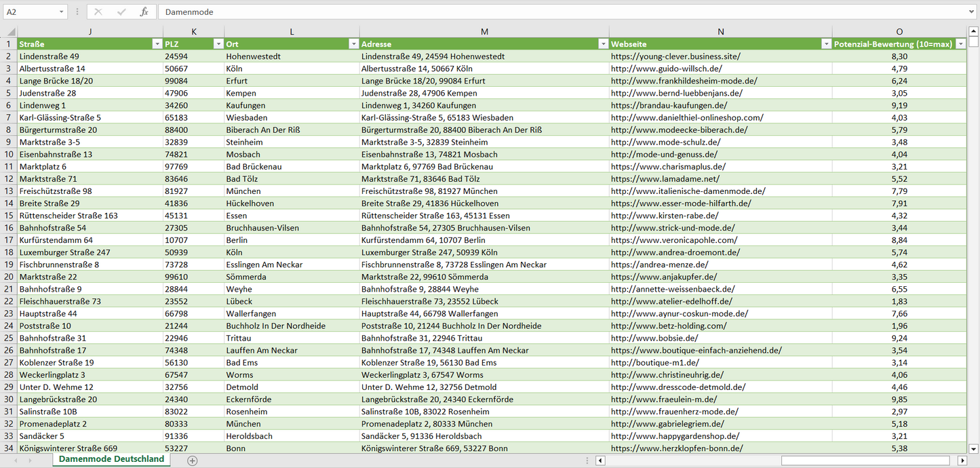Click the Insert Function fx icon
Image resolution: width=980 pixels, height=468 pixels.
[x=144, y=12]
